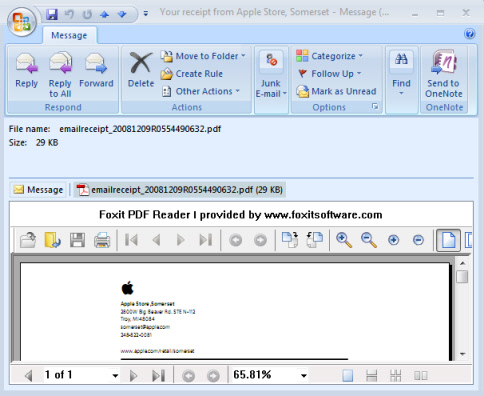This screenshot has width=484, height=396.
Task: Click the blue plus zoom in button
Action: (393, 240)
